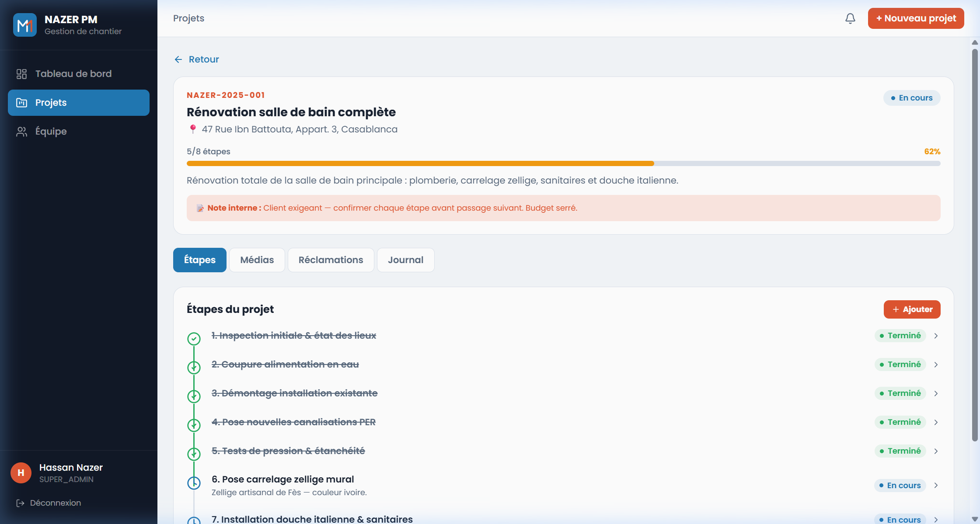This screenshot has height=524, width=980.
Task: Open the notifications bell
Action: pos(850,18)
